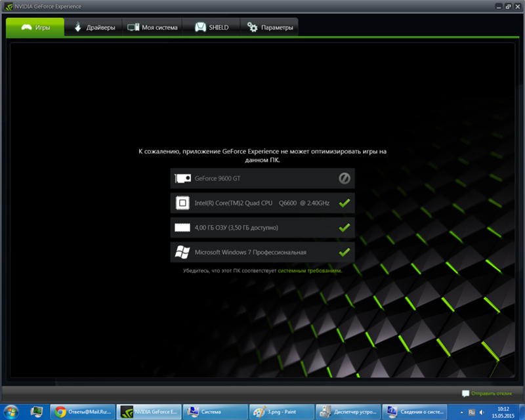Screen dimensions: 525x420
Task: Show hidden tray icons arrow
Action: (x=462, y=412)
